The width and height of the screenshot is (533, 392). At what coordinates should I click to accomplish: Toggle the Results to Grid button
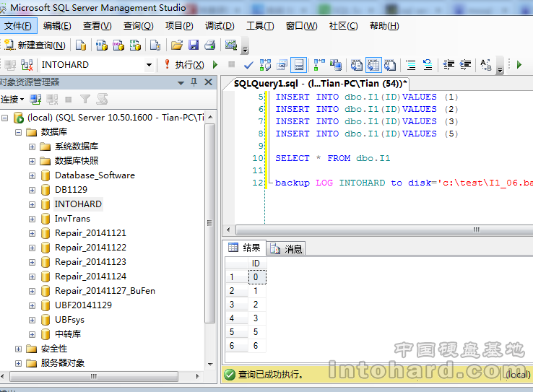pos(373,64)
